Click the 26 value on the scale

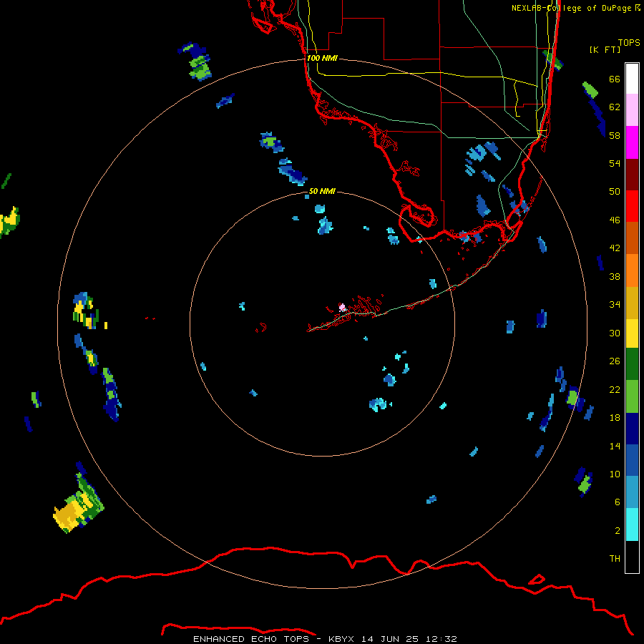click(615, 361)
